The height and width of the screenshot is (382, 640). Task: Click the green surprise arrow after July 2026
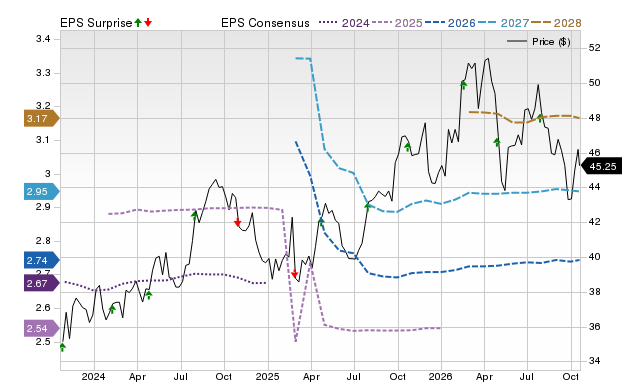tap(540, 118)
